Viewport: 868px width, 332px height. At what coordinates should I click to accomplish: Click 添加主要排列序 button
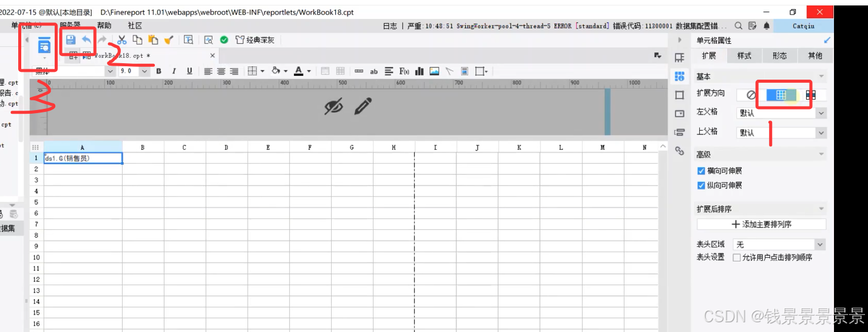[761, 224]
